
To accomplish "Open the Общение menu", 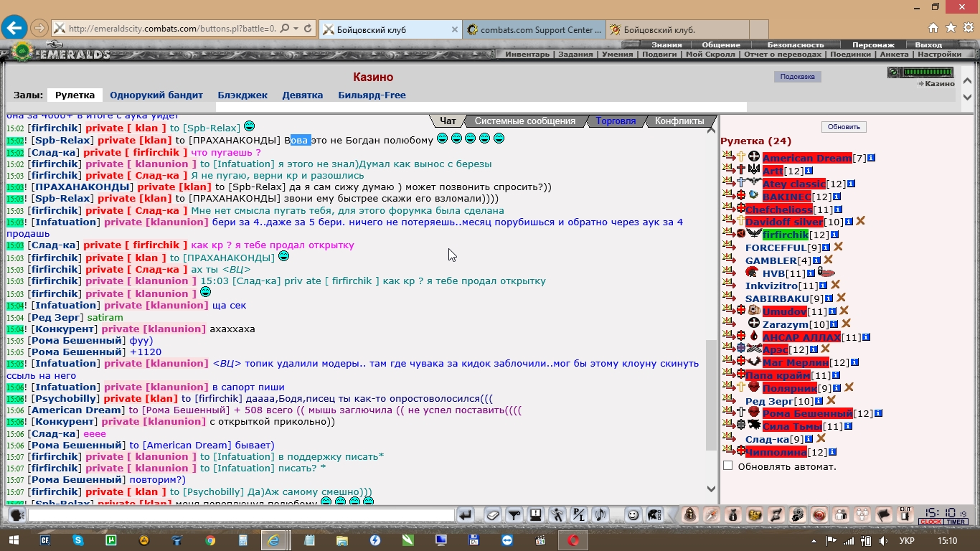I will (721, 44).
